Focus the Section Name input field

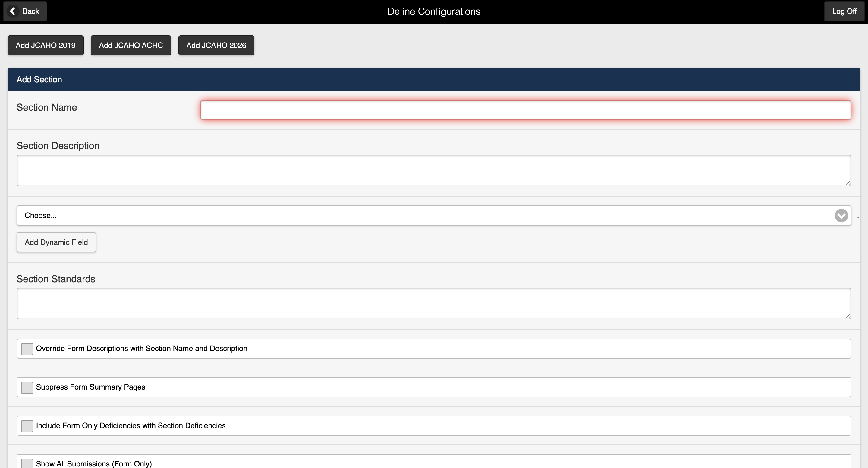point(526,110)
